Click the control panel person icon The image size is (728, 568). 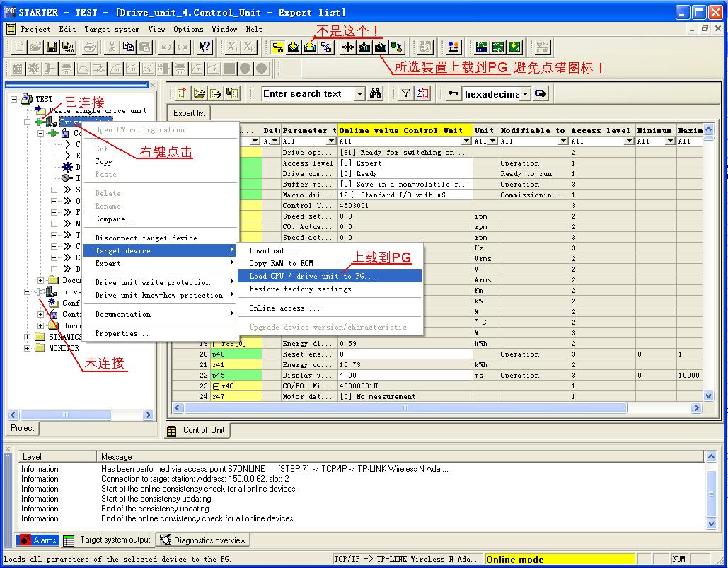click(453, 47)
